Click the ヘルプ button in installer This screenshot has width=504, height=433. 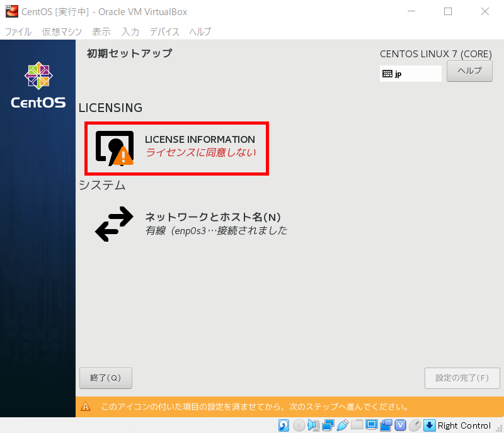(x=469, y=71)
